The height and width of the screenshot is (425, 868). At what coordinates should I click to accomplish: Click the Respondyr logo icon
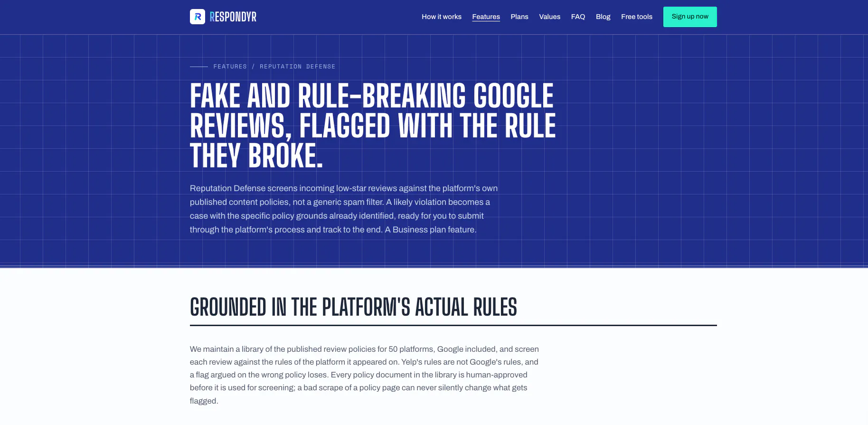click(198, 17)
